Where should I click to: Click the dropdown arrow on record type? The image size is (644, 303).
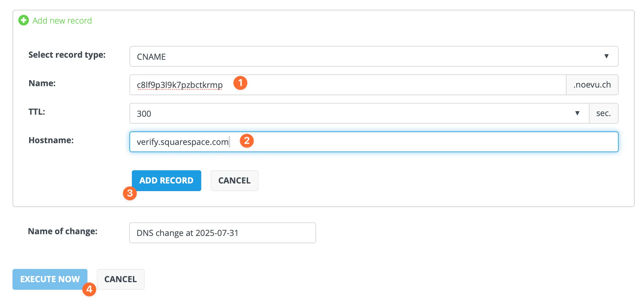coord(607,56)
